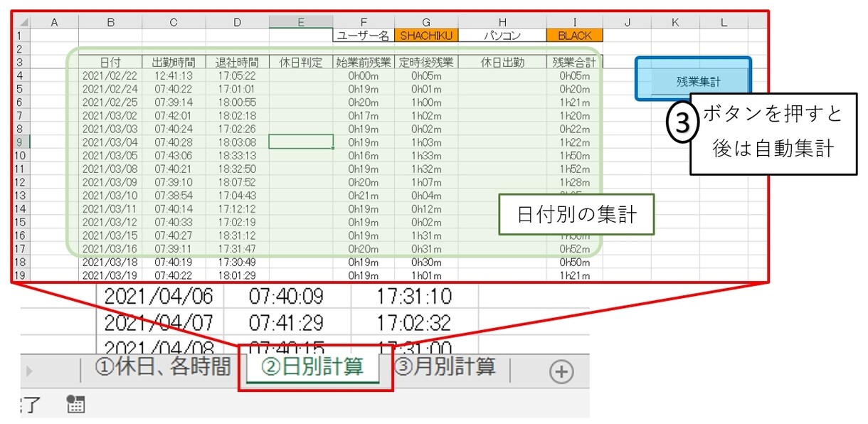Select date cell 2021/02/24

110,88
